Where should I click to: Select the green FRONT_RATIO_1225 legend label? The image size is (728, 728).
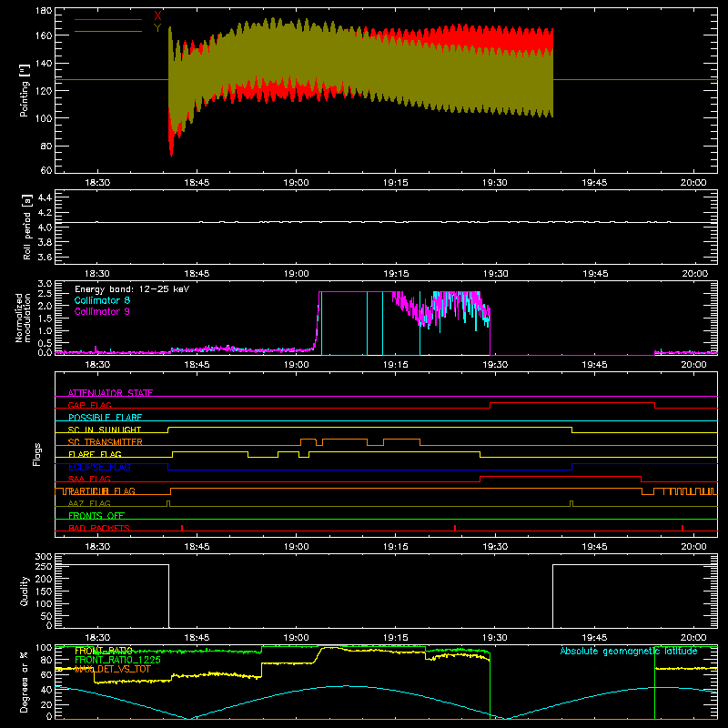117,660
